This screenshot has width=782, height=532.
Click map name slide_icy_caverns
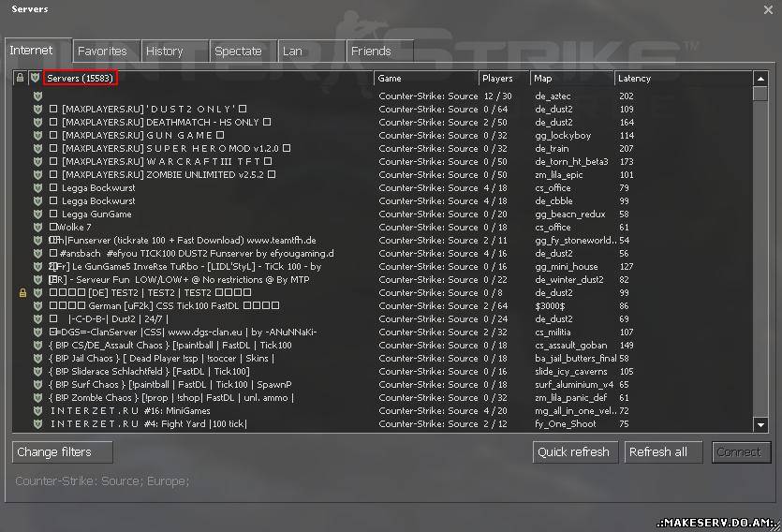pyautogui.click(x=571, y=372)
